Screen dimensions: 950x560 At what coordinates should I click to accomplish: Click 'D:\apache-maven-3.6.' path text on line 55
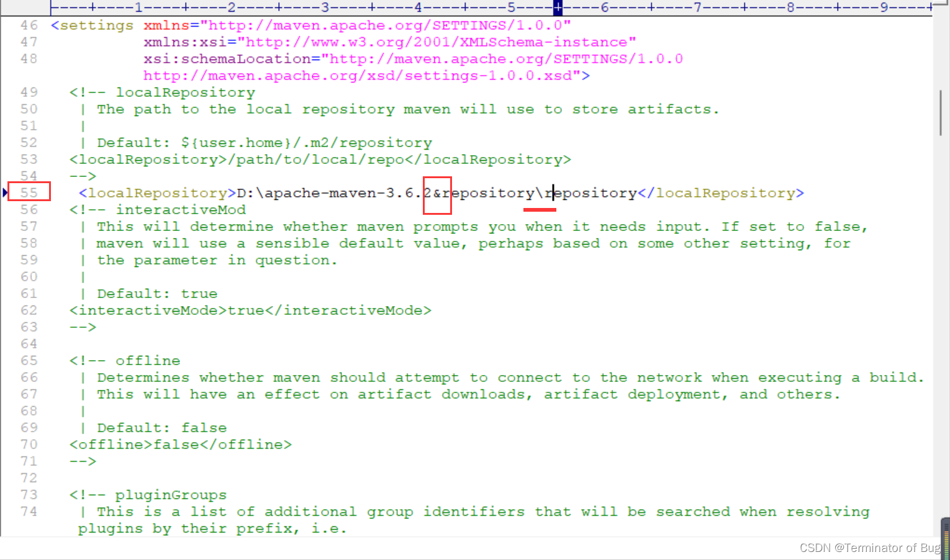coord(330,193)
